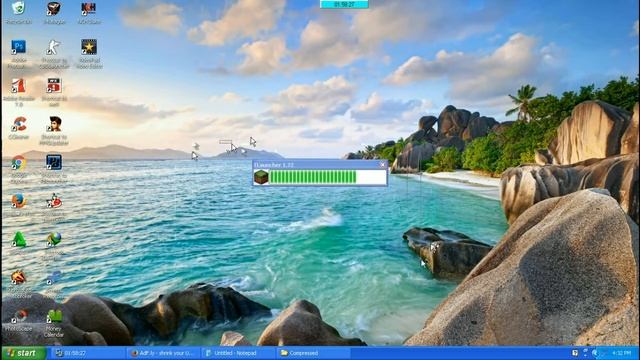Open the red boat game shortcut
640x360 pixels.
click(x=53, y=201)
